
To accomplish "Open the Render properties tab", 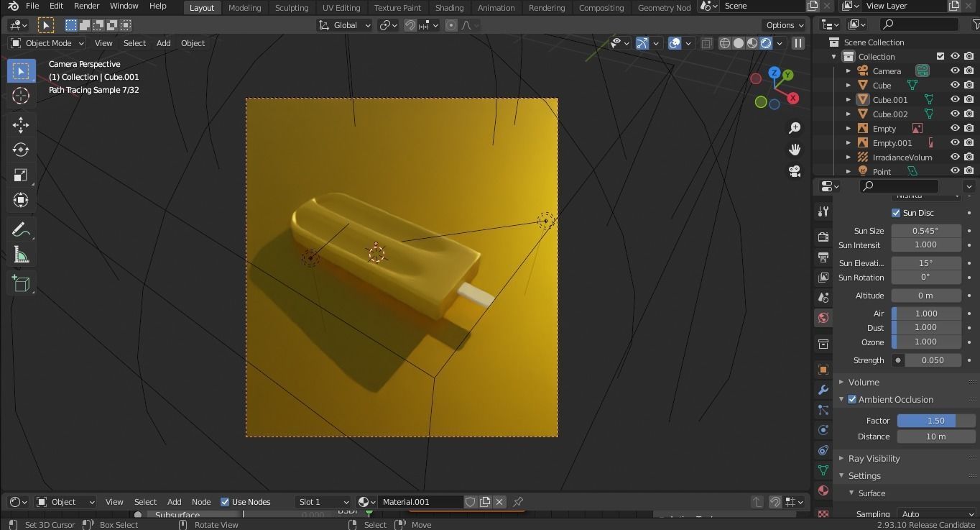I will click(x=823, y=237).
